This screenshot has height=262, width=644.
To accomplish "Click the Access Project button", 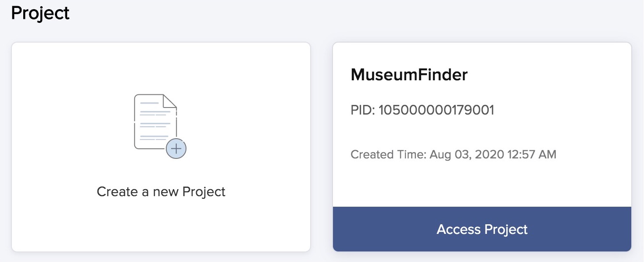I will tap(482, 229).
